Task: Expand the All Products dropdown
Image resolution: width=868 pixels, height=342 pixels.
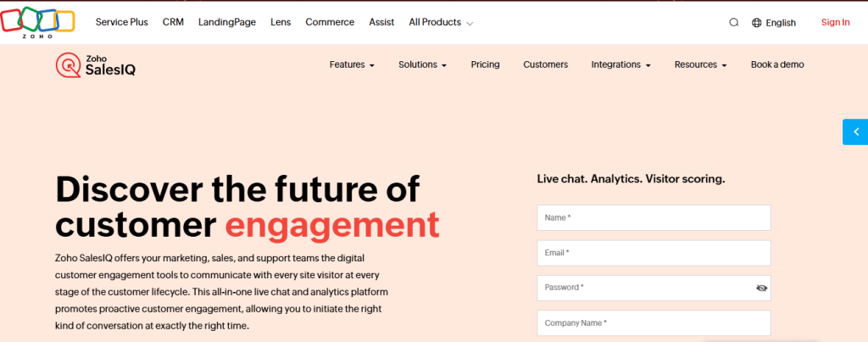Action: click(441, 22)
